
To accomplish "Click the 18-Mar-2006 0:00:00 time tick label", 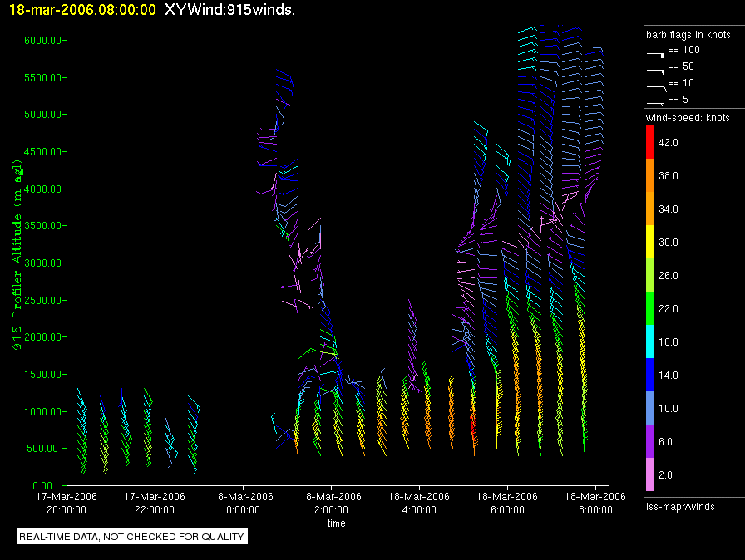I will 243,502.
